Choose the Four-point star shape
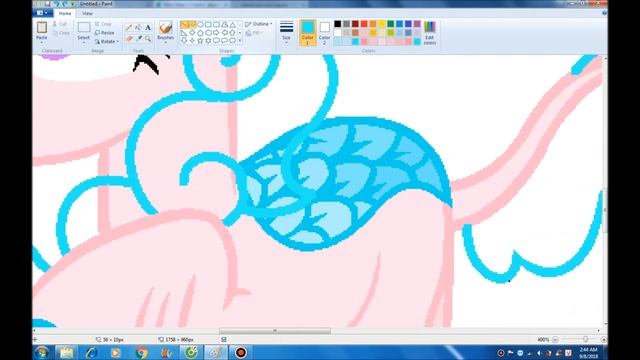This screenshot has width=640, height=360. [192, 40]
